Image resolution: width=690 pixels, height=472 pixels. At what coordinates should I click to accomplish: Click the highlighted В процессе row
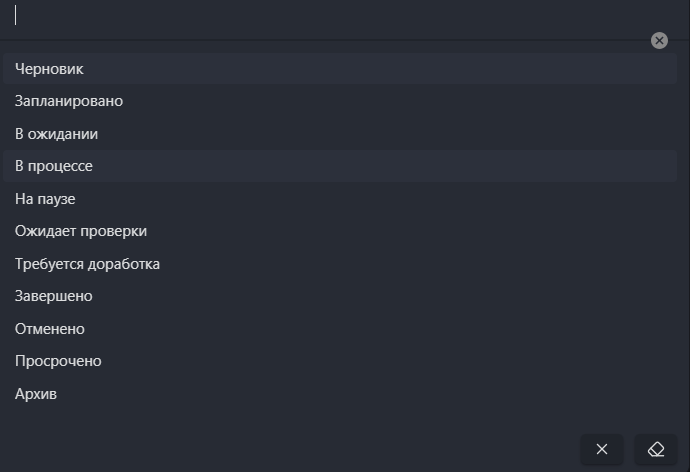pyautogui.click(x=340, y=166)
